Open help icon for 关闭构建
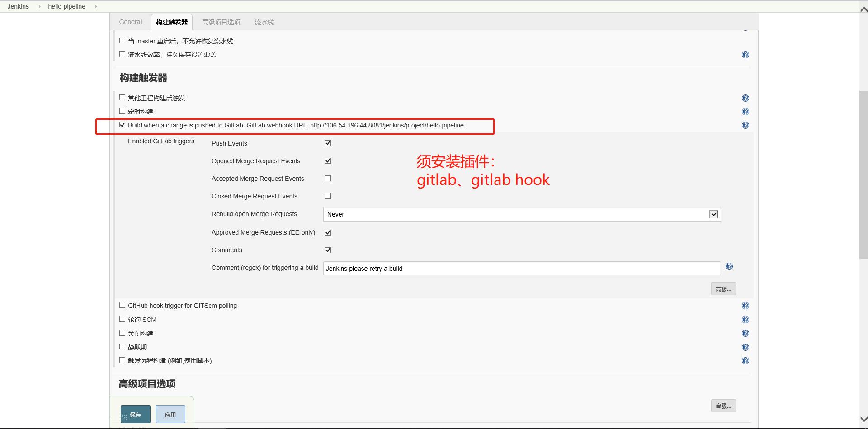The width and height of the screenshot is (868, 429). pyautogui.click(x=745, y=333)
